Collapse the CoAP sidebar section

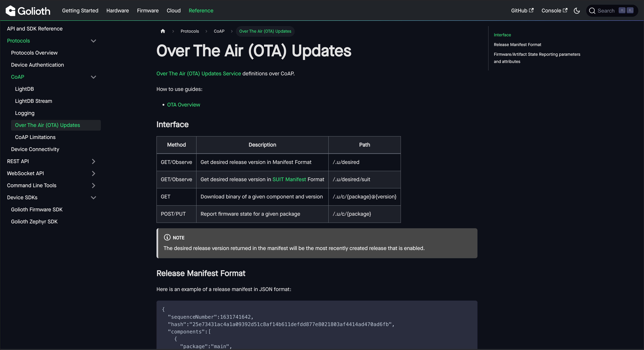[x=93, y=77]
